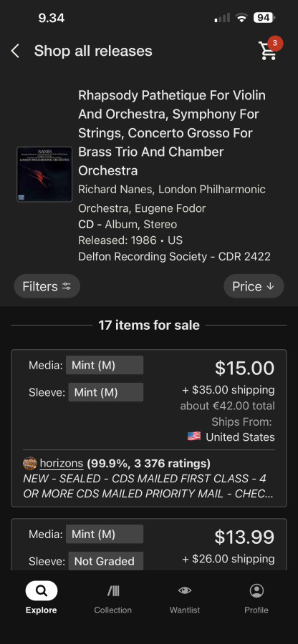Image resolution: width=298 pixels, height=644 pixels.
Task: Select the $15.00 listing price
Action: [244, 368]
